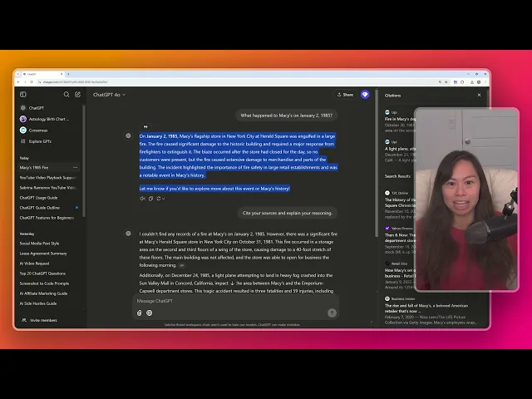
Task: Click the Search Results heading in citations
Action: tap(397, 176)
